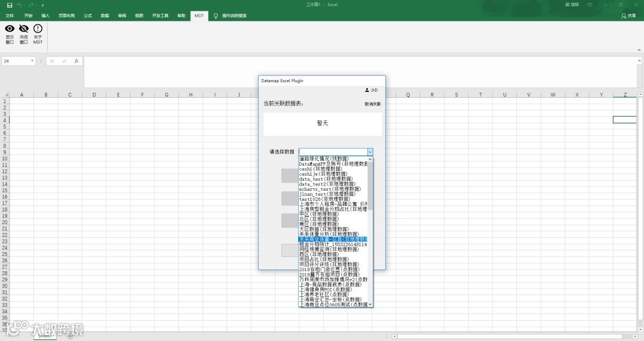Open 关于 MDT info icon
The width and height of the screenshot is (644, 341).
tap(38, 29)
